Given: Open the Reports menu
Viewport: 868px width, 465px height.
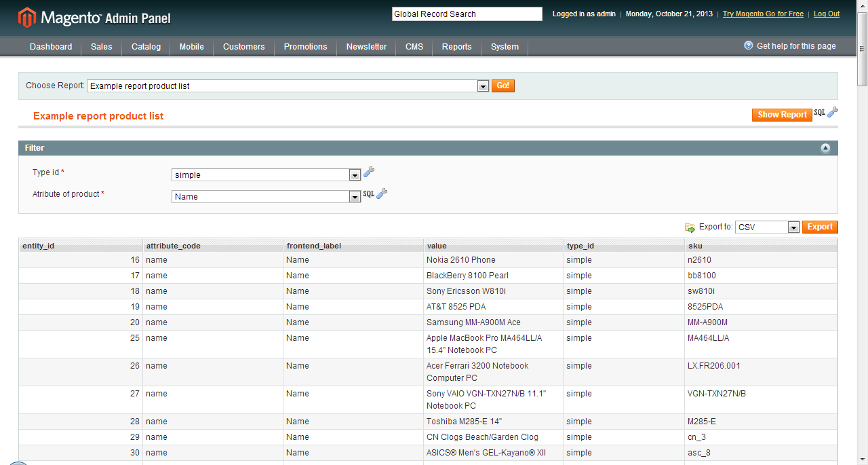Looking at the screenshot, I should (x=457, y=47).
